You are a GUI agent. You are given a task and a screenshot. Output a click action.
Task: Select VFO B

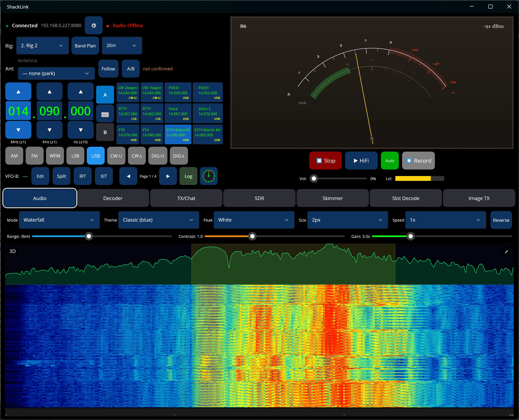[x=105, y=132]
